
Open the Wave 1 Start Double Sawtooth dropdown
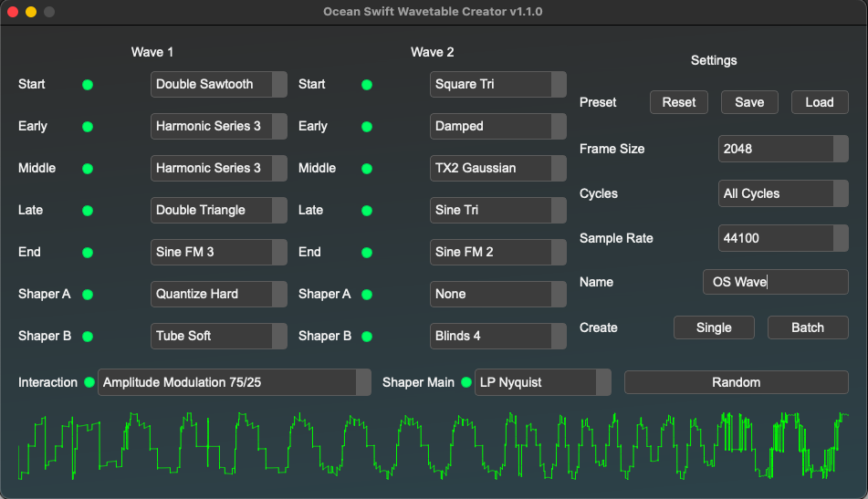(x=218, y=85)
